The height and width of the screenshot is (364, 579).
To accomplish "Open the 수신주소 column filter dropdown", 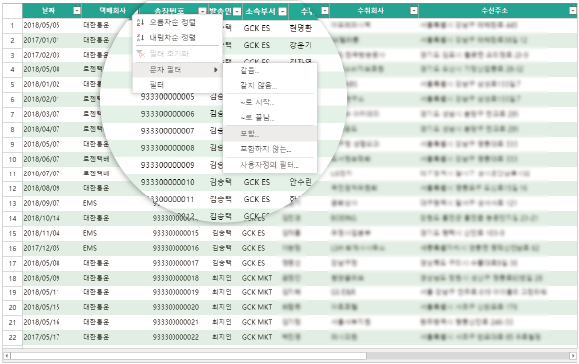I will [573, 11].
